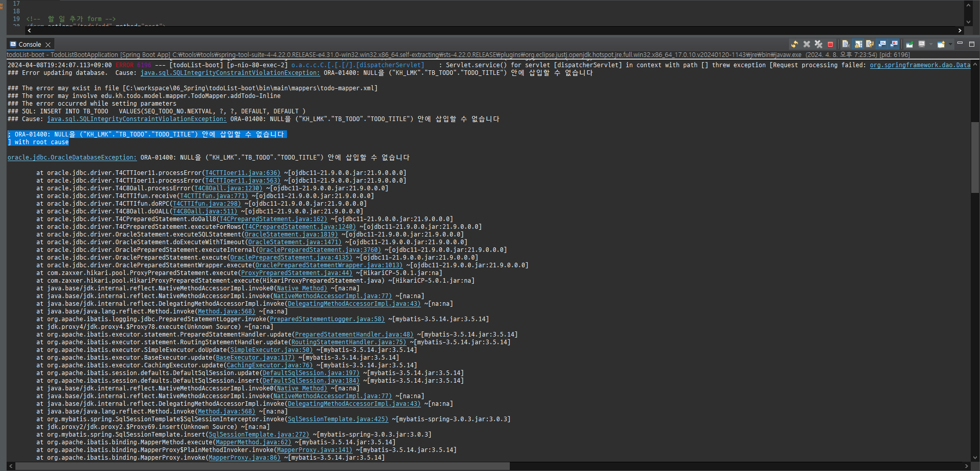Image resolution: width=980 pixels, height=471 pixels.
Task: Open the first java.sql.SQLIntegrityConstraintViolationException link
Action: (230, 73)
